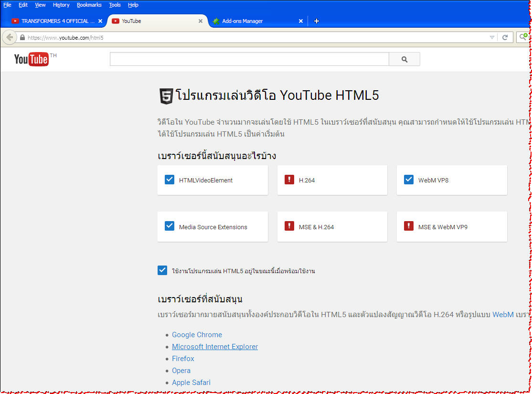
Task: Click the YouTube search input field
Action: click(x=249, y=59)
